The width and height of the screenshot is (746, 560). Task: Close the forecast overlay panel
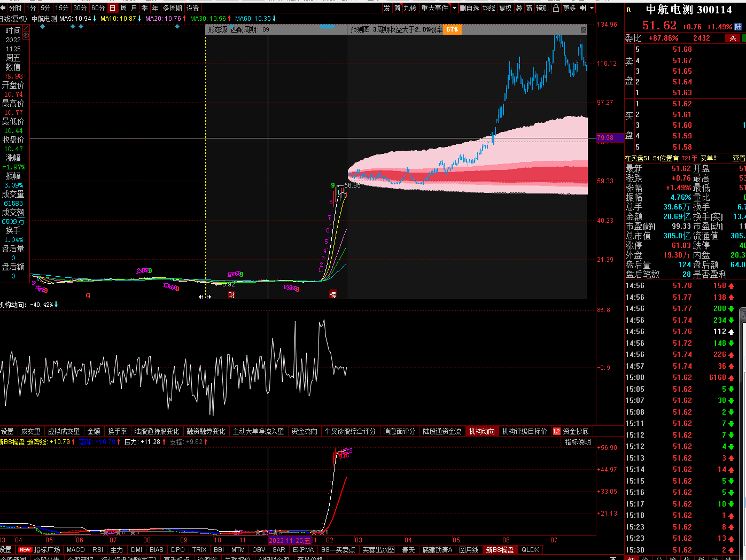[x=584, y=30]
